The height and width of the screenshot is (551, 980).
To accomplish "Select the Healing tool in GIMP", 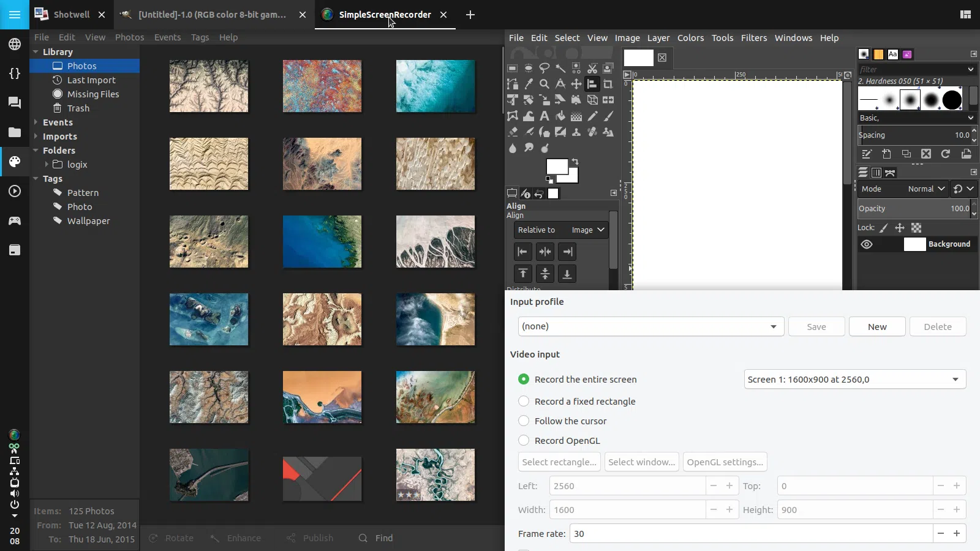I will coord(592,132).
